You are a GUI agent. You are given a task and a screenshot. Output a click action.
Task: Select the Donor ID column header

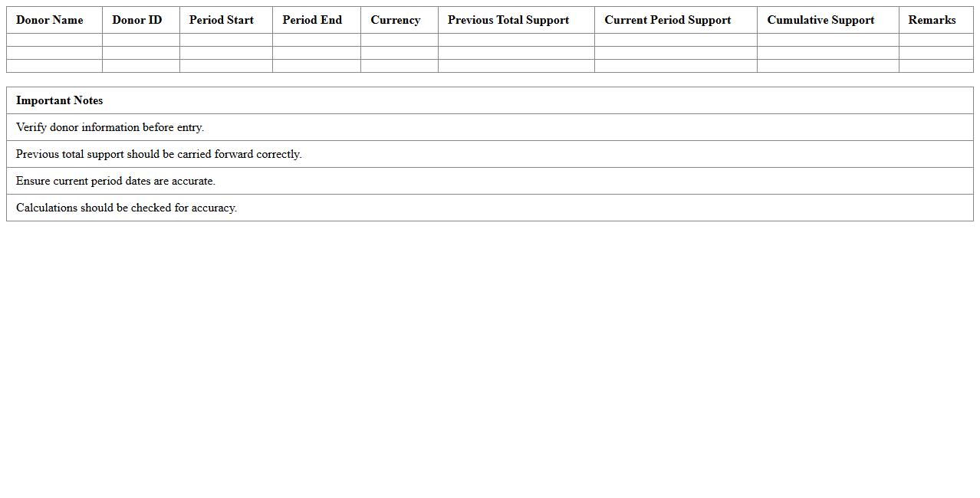[x=137, y=20]
